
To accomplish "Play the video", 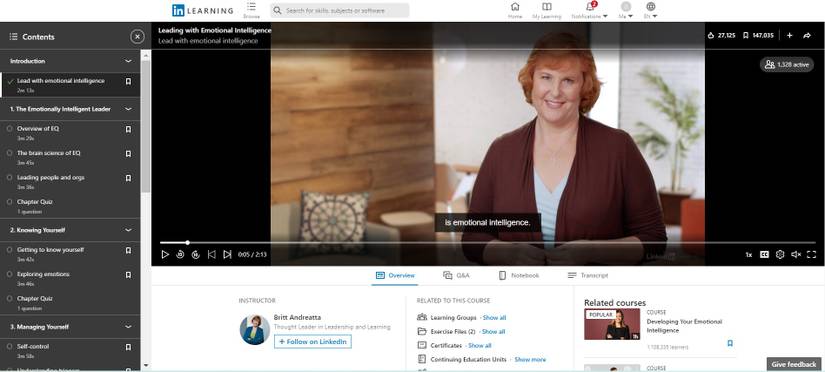I will pos(165,254).
